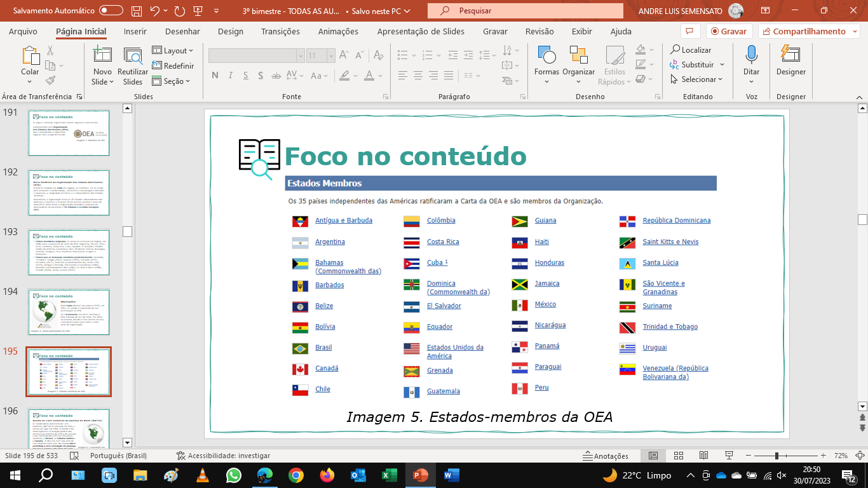Click Redefinir slide reset
This screenshot has width=868, height=488.
[x=173, y=65]
